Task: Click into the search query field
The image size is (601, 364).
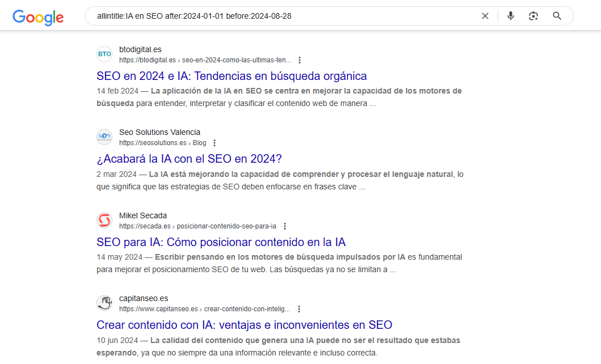Action: 284,16
